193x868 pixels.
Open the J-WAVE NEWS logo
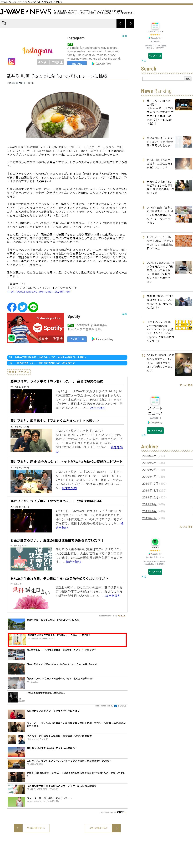[x=26, y=12]
